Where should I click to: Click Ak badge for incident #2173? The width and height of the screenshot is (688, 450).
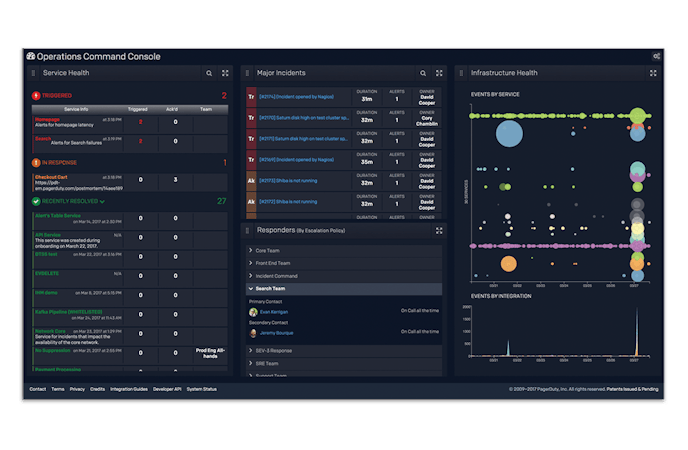tap(251, 181)
